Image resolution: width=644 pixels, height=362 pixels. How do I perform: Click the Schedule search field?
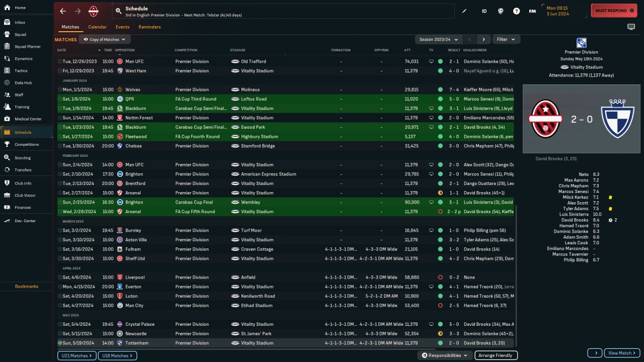(284, 11)
